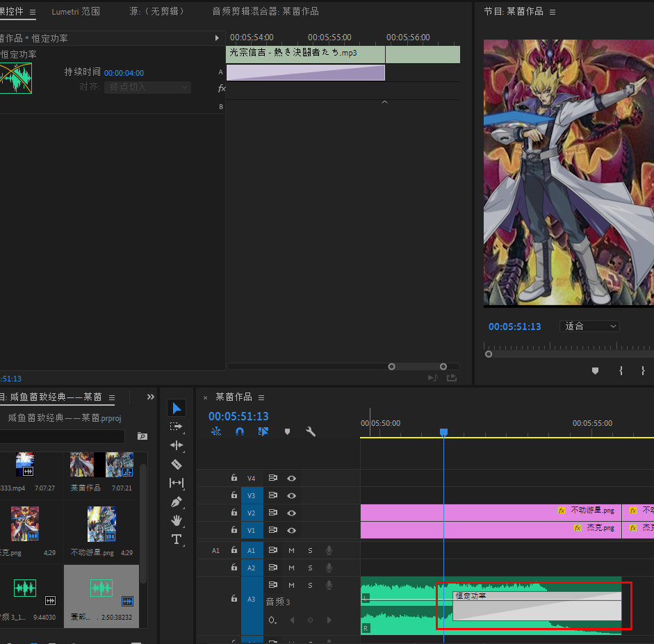Toggle sync lock on track A1
Image resolution: width=654 pixels, height=644 pixels.
point(272,550)
